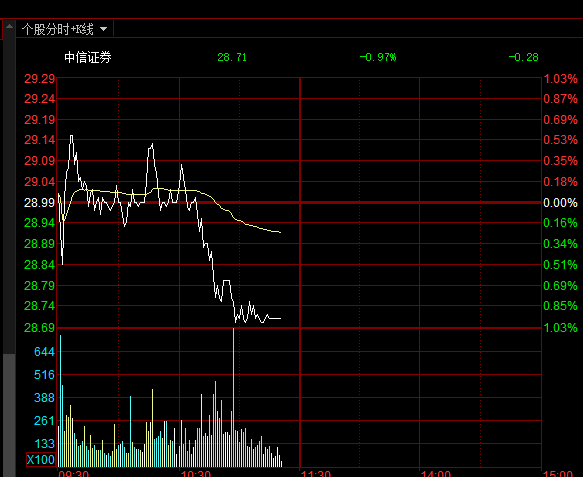Click the 516 volume axis label

pyautogui.click(x=44, y=374)
